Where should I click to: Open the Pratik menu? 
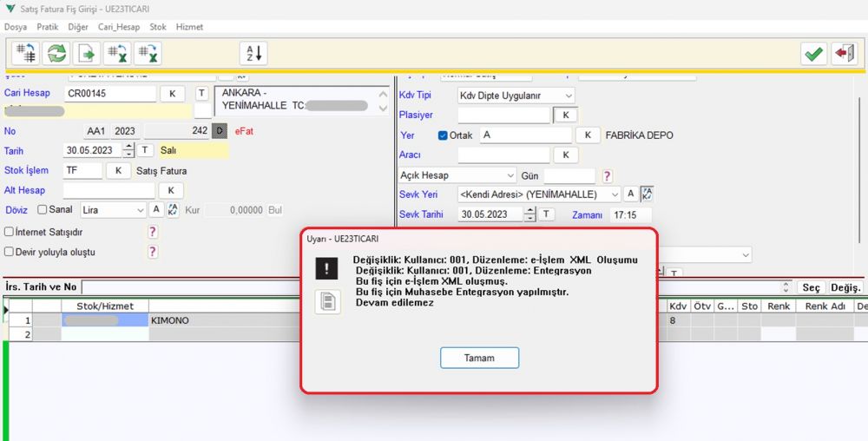[x=48, y=27]
